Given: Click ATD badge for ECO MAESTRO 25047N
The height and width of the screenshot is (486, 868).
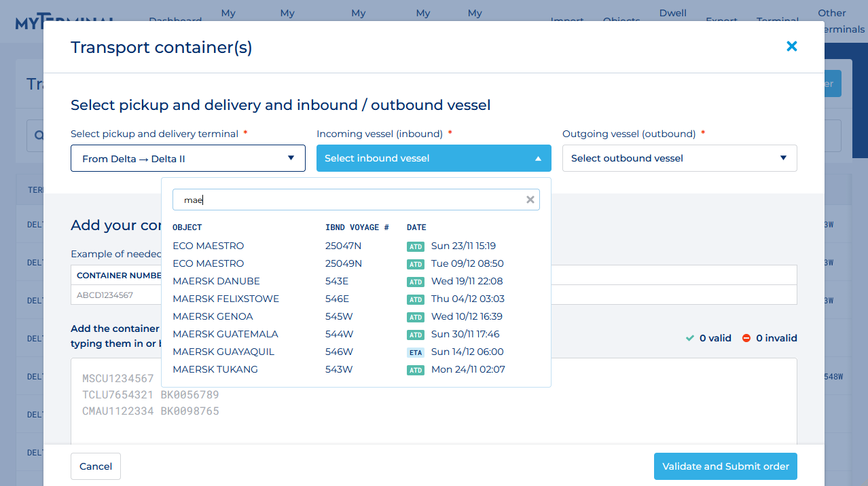Looking at the screenshot, I should pos(416,246).
